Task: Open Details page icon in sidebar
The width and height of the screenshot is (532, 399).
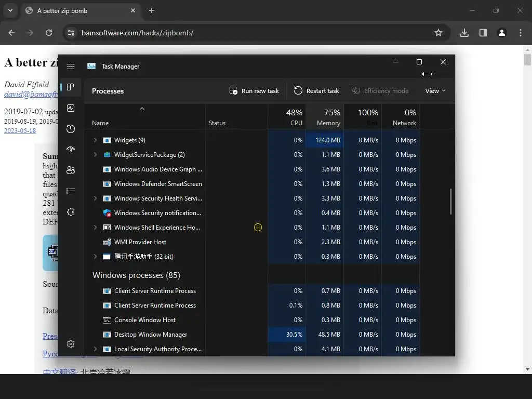Action: click(x=71, y=191)
